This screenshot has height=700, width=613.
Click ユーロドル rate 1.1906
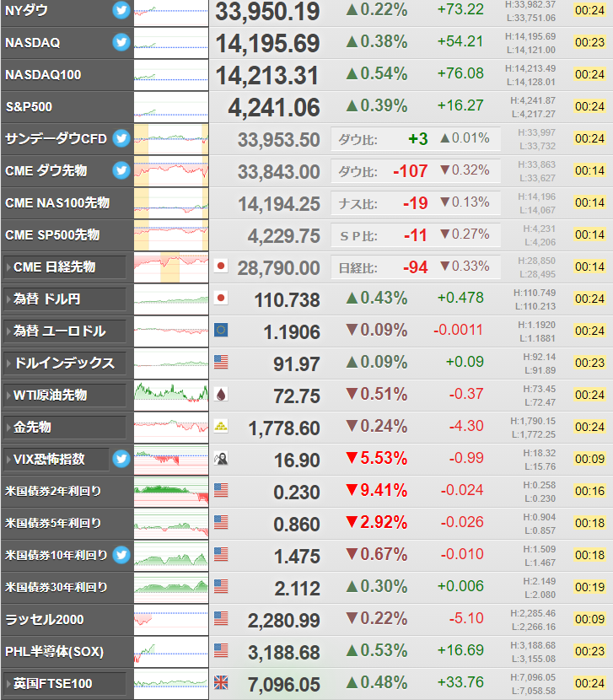292,332
